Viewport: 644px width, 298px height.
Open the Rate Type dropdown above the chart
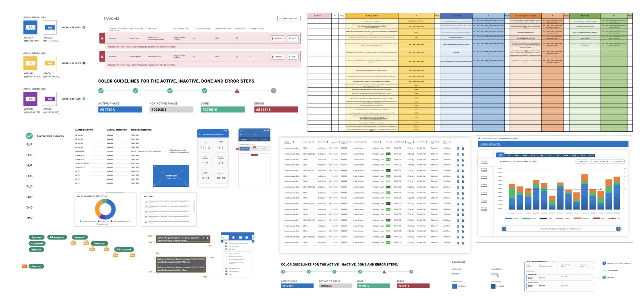pos(582,161)
